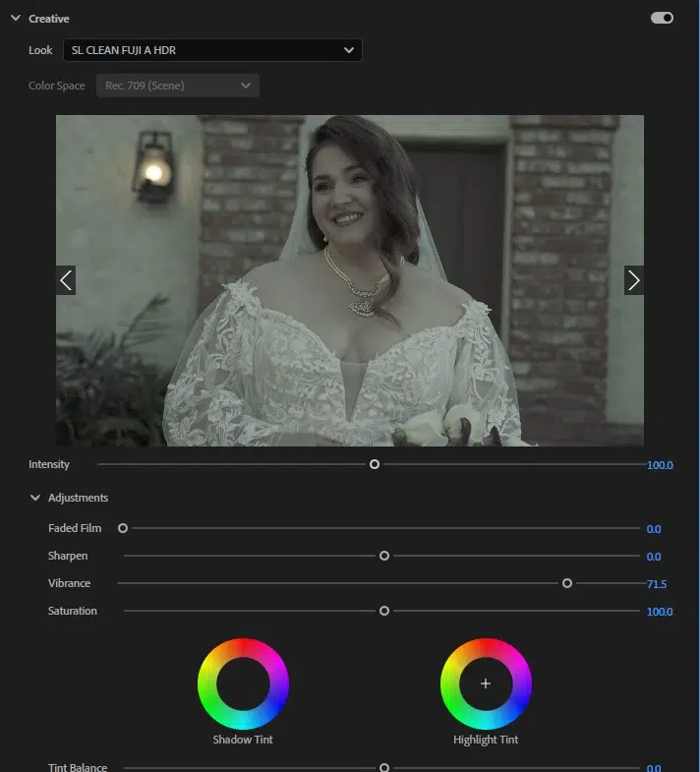The width and height of the screenshot is (700, 772).
Task: Click the Shadow Tint color wheel
Action: (x=243, y=683)
